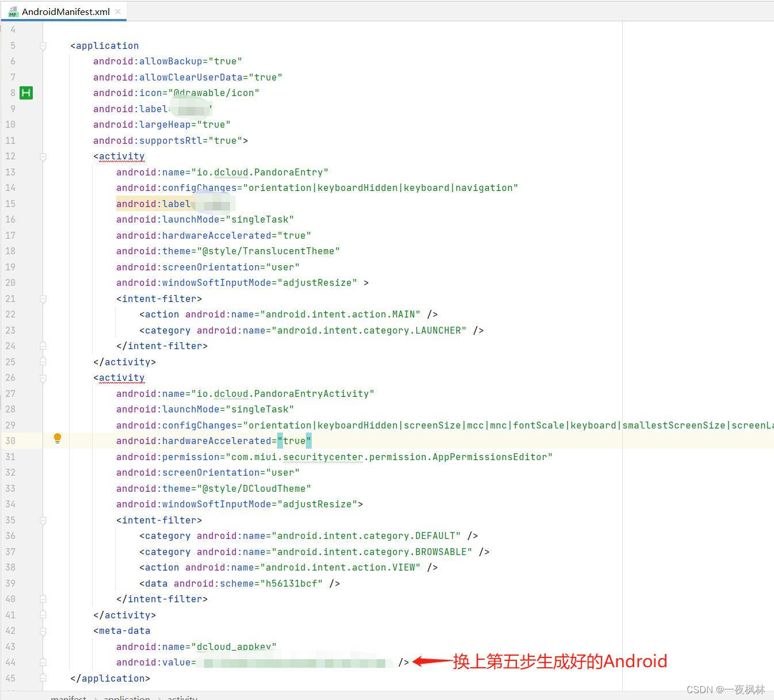The image size is (774, 700).
Task: Click line number 15 in the gutter
Action: (10, 204)
